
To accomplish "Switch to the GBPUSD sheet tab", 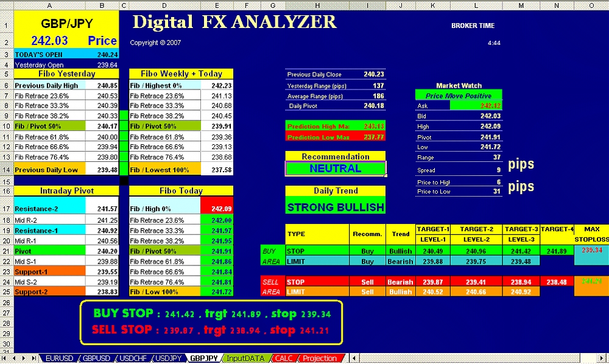I will click(x=96, y=359).
